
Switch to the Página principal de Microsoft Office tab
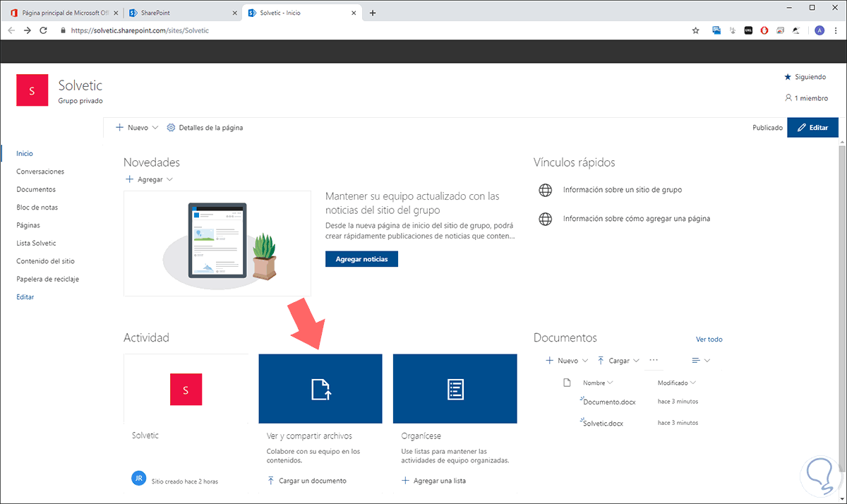[63, 13]
